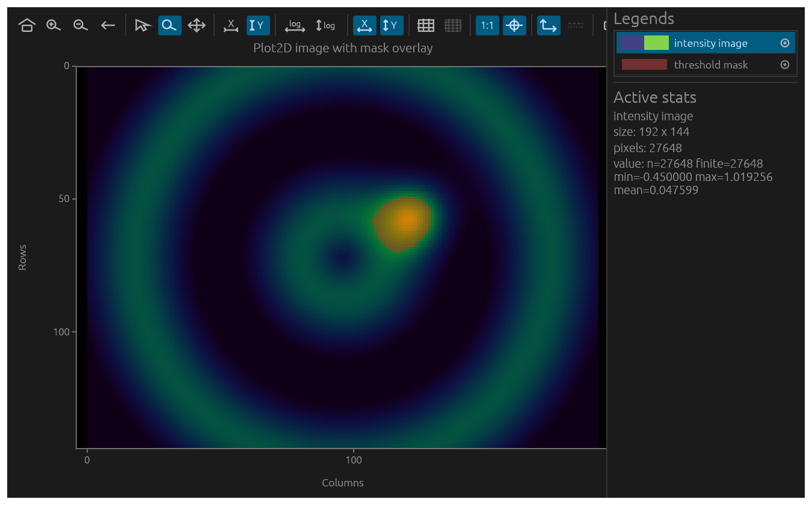Click the plot title text
The image size is (812, 505).
(x=343, y=48)
